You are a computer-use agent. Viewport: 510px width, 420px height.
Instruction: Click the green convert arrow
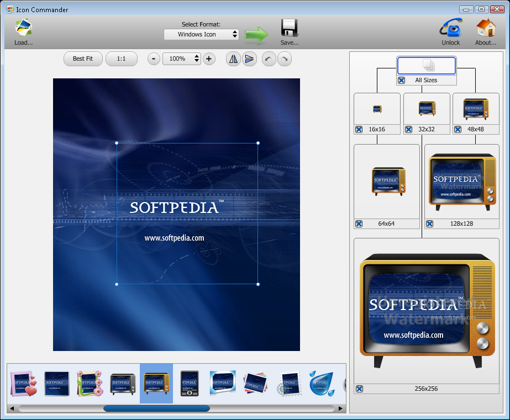[256, 34]
